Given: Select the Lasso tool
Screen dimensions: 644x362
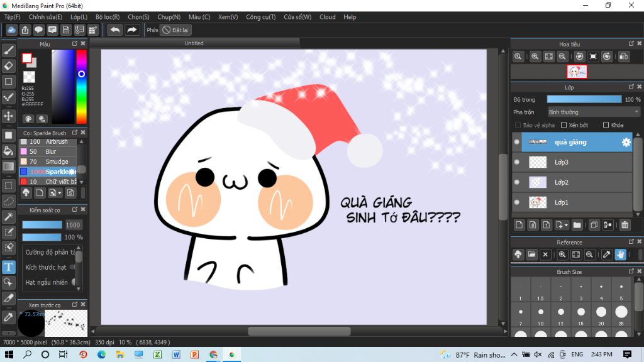Looking at the screenshot, I should [9, 201].
